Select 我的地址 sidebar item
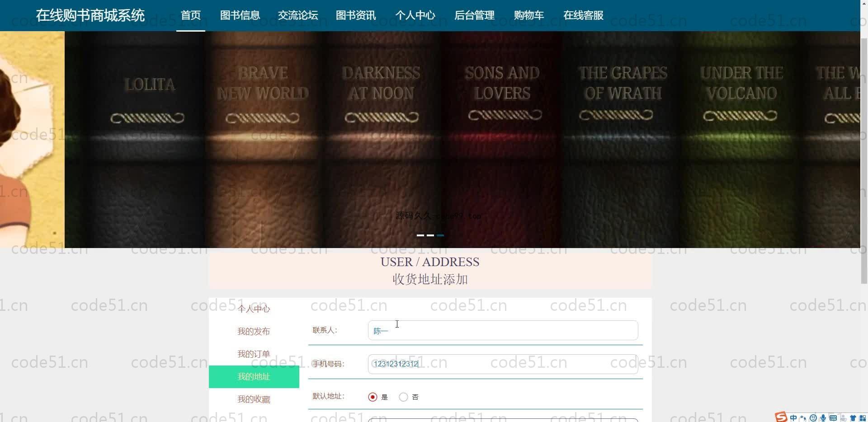Image resolution: width=868 pixels, height=422 pixels. pos(254,377)
